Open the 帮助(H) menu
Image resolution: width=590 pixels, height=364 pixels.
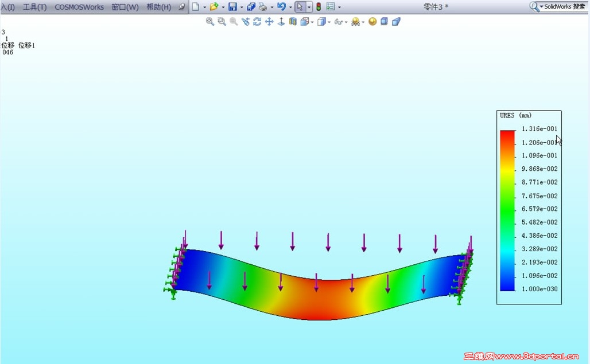(159, 7)
